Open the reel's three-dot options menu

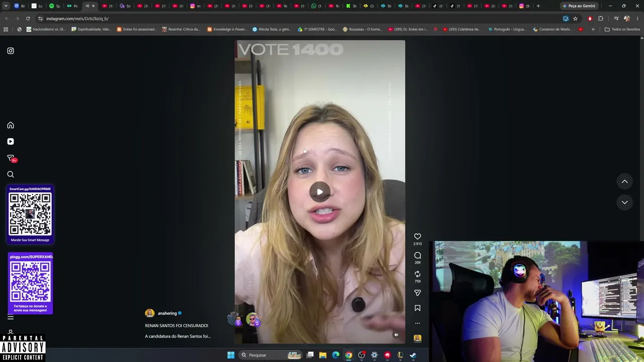pyautogui.click(x=418, y=323)
